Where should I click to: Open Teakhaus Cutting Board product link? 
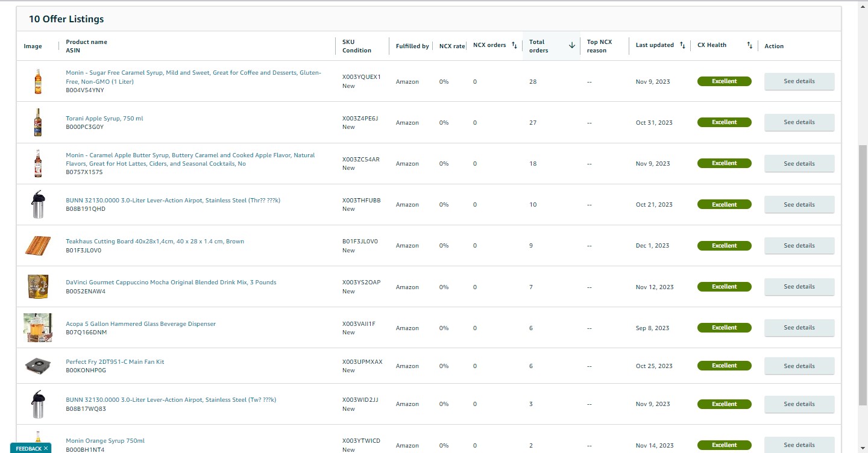[x=155, y=242]
